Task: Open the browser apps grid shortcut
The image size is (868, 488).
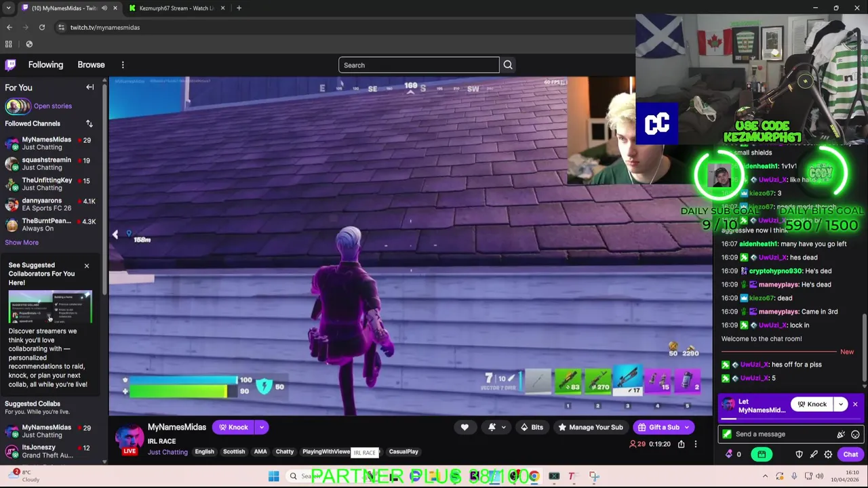Action: [x=9, y=44]
